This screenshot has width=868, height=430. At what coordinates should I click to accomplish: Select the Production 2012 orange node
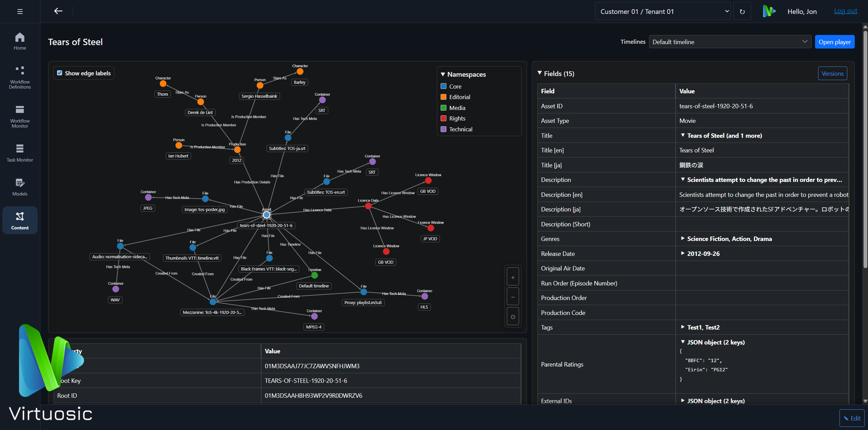[x=237, y=150]
